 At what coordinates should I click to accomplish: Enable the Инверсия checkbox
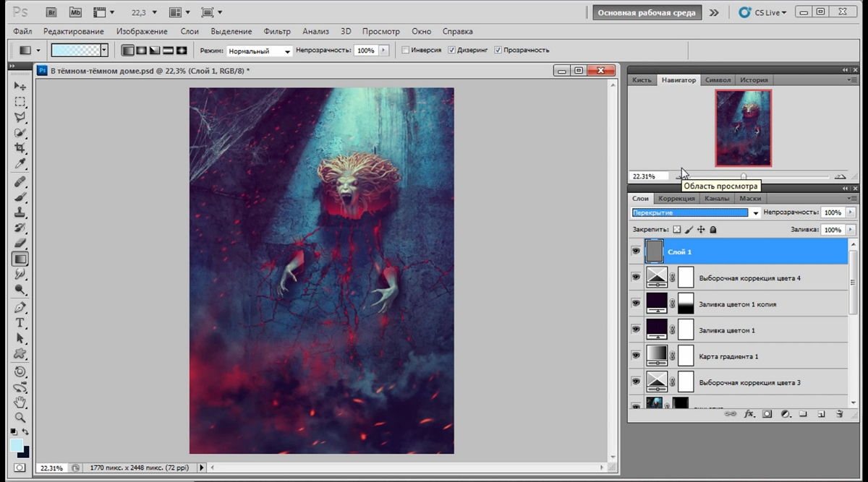point(405,51)
